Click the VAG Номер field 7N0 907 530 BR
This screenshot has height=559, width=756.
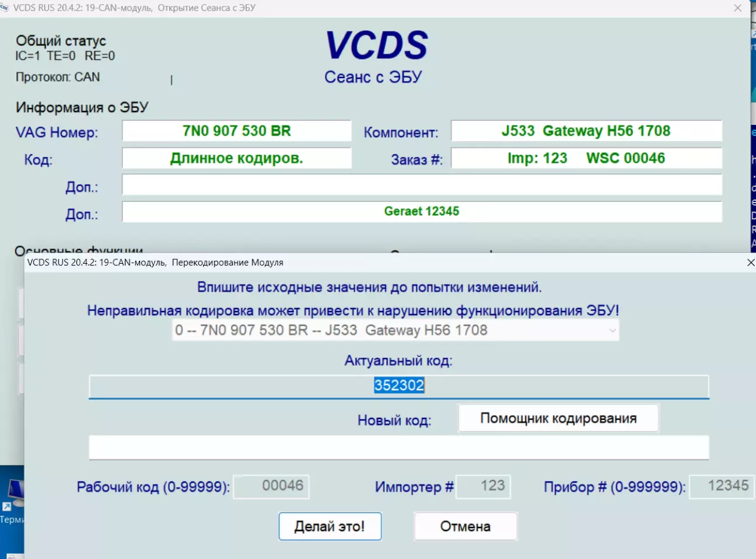[x=236, y=131]
